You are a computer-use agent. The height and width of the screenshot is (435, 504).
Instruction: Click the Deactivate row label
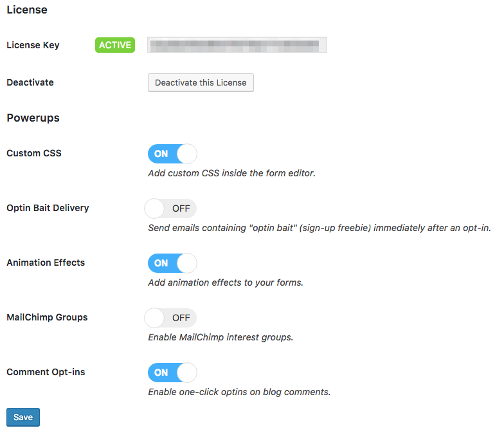(x=30, y=82)
